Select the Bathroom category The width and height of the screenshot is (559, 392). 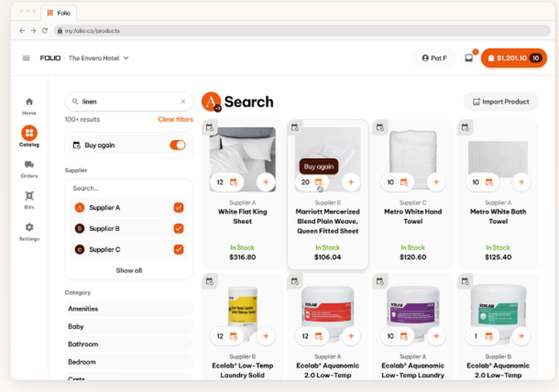129,344
